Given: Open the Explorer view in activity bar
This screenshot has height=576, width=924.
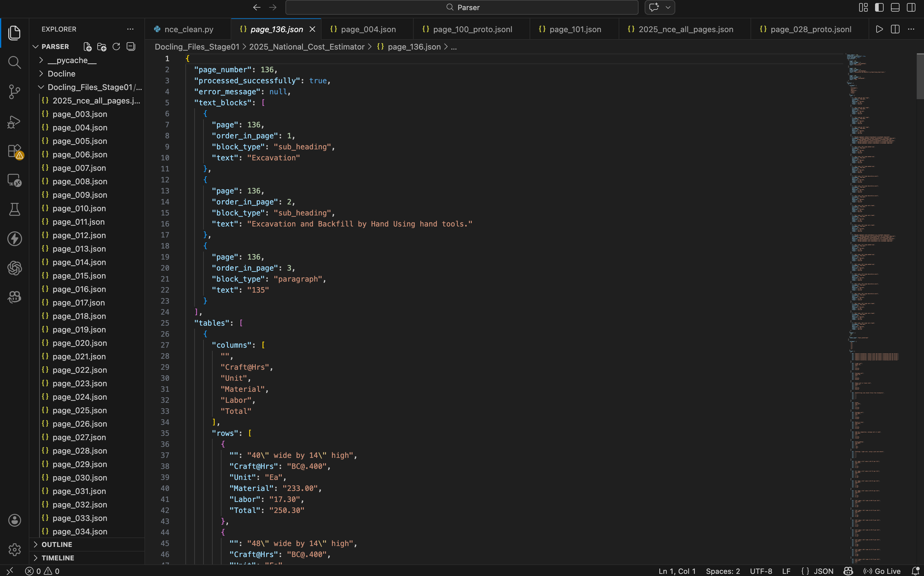Looking at the screenshot, I should [x=14, y=33].
